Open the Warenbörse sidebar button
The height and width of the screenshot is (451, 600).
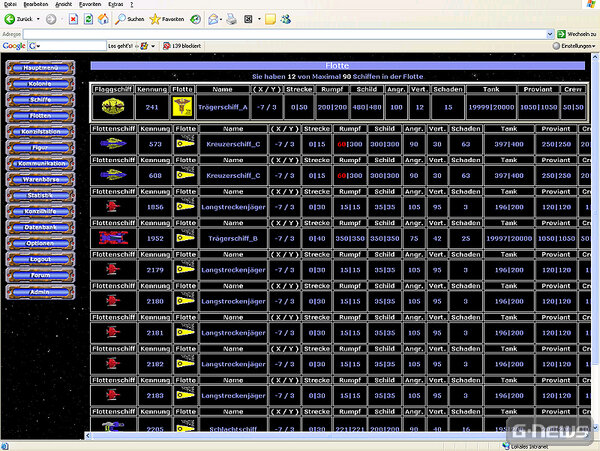[x=43, y=180]
